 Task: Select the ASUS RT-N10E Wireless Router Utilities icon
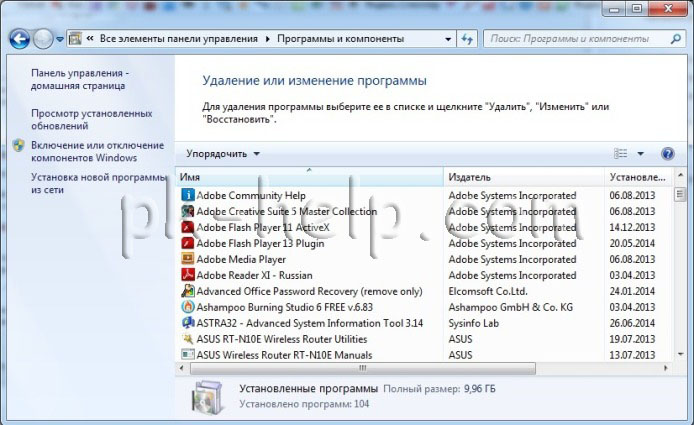pyautogui.click(x=188, y=339)
